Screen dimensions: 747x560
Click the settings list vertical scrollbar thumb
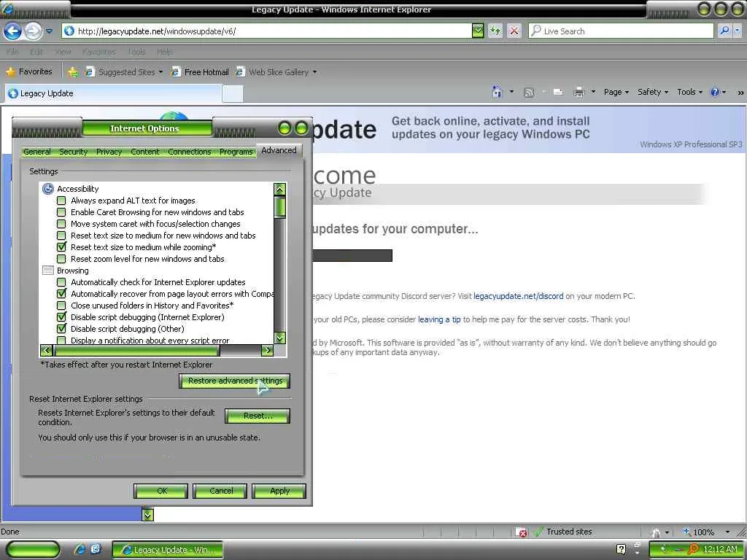pyautogui.click(x=279, y=208)
